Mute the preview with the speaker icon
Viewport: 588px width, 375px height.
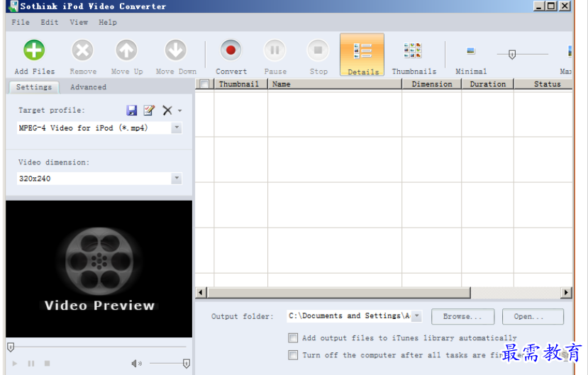tap(136, 364)
